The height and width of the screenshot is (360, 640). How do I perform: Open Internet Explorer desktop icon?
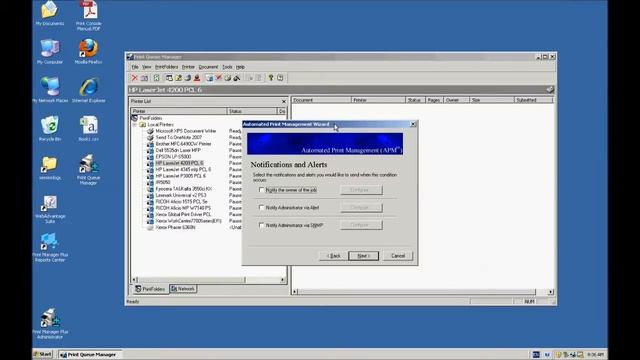(x=89, y=90)
